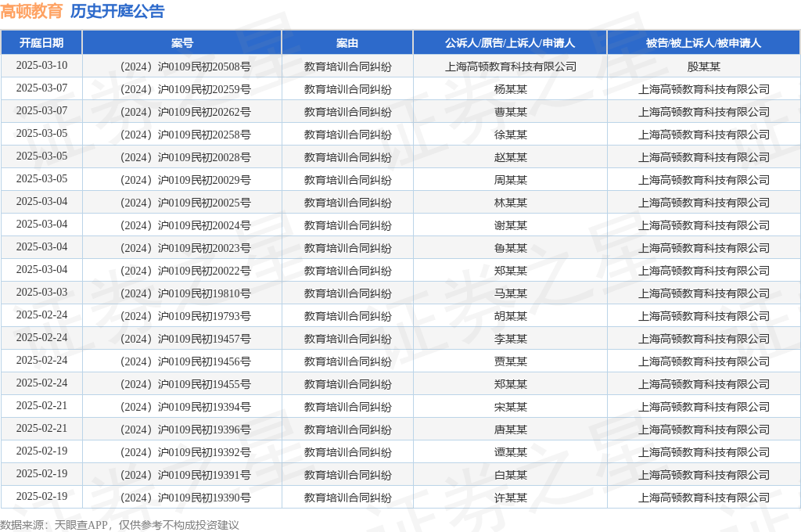801x532 pixels.
Task: Click the 公诉人/原告/上诉人/申请人 header
Action: 510,43
